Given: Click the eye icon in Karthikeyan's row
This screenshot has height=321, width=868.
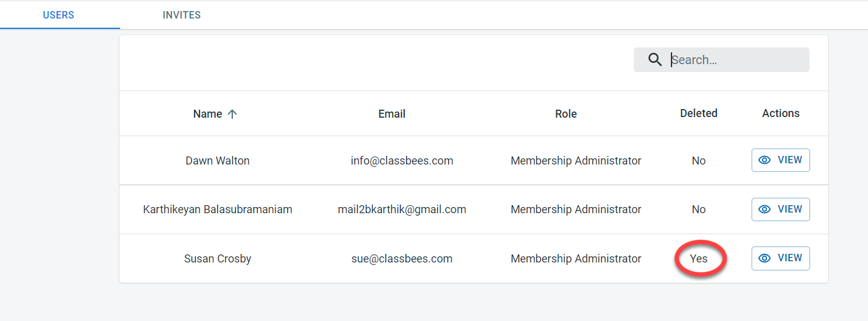Looking at the screenshot, I should point(765,209).
